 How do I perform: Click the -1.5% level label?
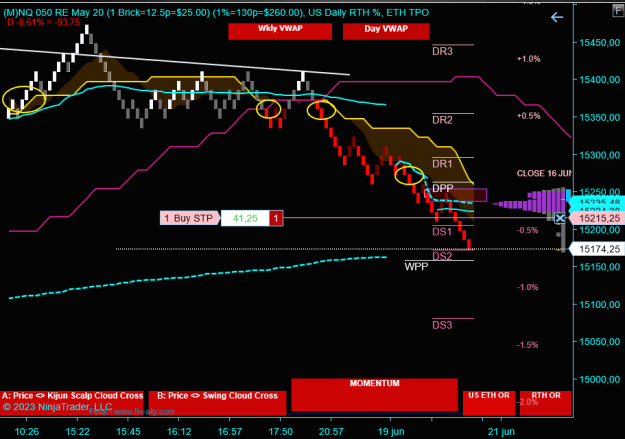(x=527, y=345)
